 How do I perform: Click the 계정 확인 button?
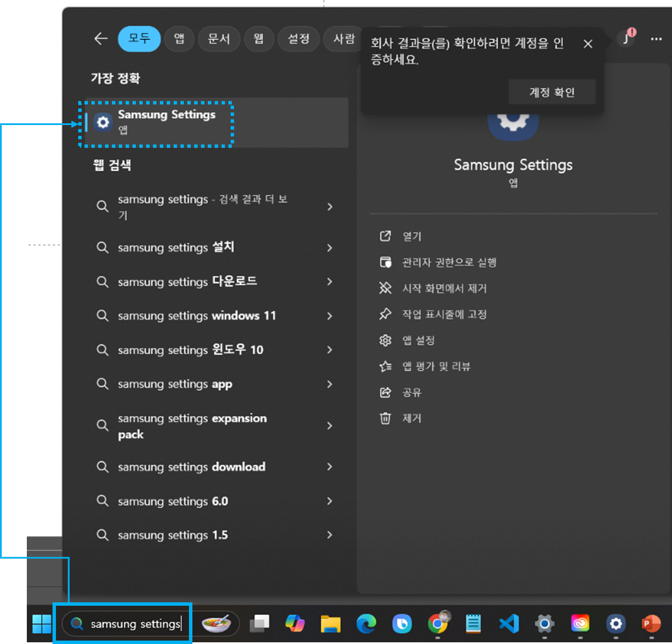(x=552, y=92)
